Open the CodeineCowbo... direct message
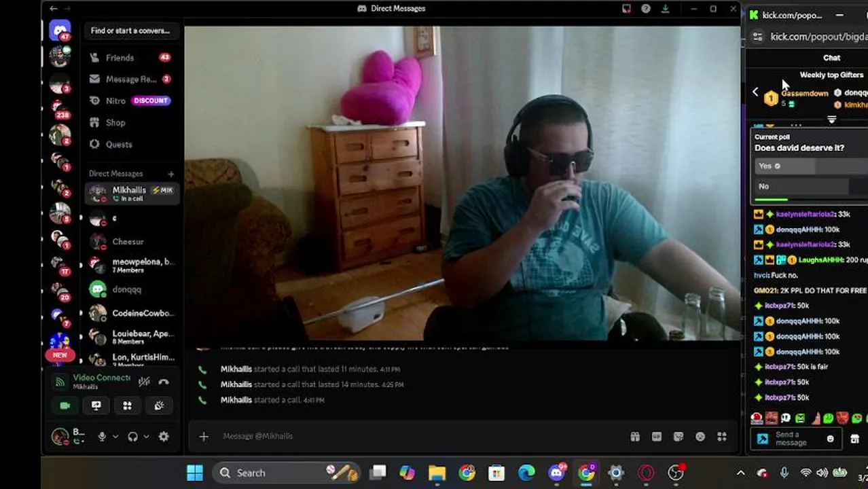868x489 pixels. pyautogui.click(x=132, y=313)
